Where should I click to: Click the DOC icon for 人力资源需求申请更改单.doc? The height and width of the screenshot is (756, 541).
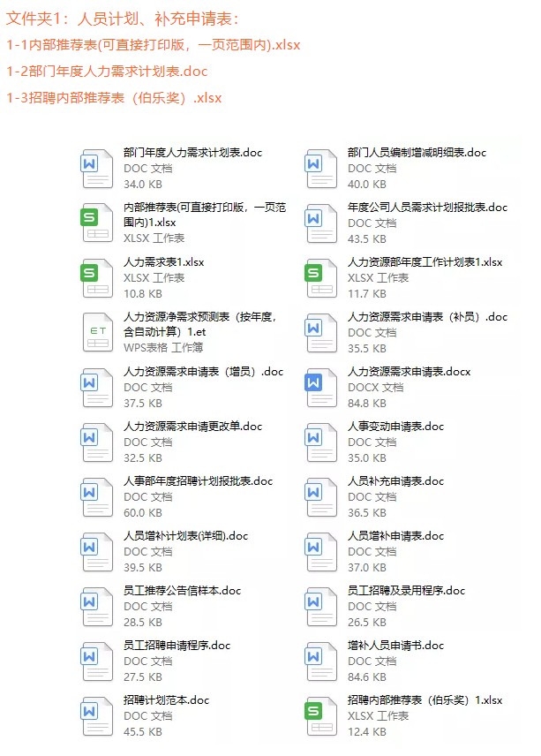point(96,442)
